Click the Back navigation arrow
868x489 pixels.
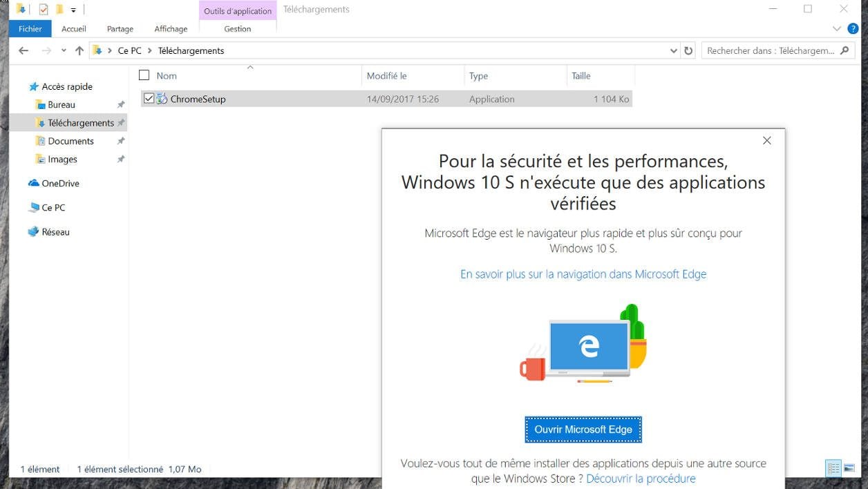click(x=23, y=50)
